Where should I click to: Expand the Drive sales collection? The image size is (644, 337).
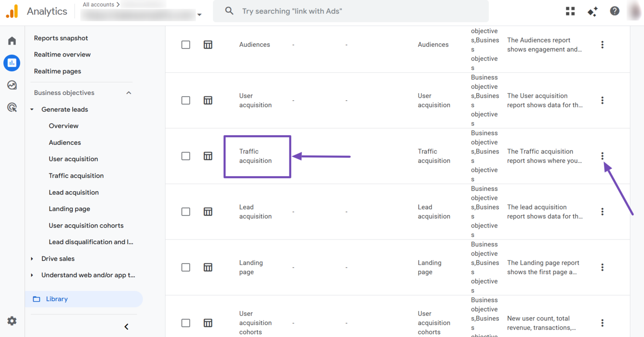[x=31, y=258]
